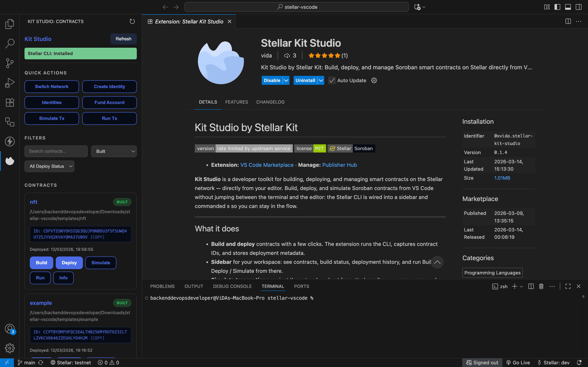Open the Run and Debug view
This screenshot has width=588, height=367.
(x=10, y=83)
